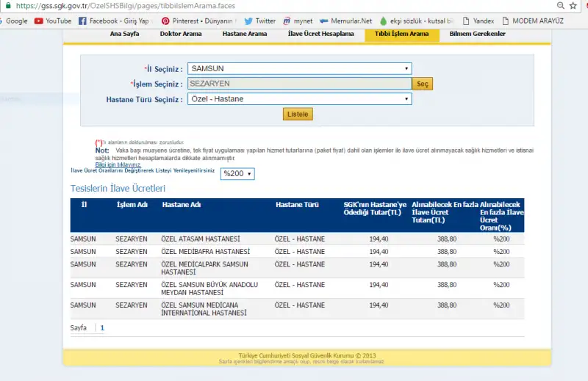588x381 pixels.
Task: Follow the 'Bilgi için tıklayınız' link
Action: 118,165
